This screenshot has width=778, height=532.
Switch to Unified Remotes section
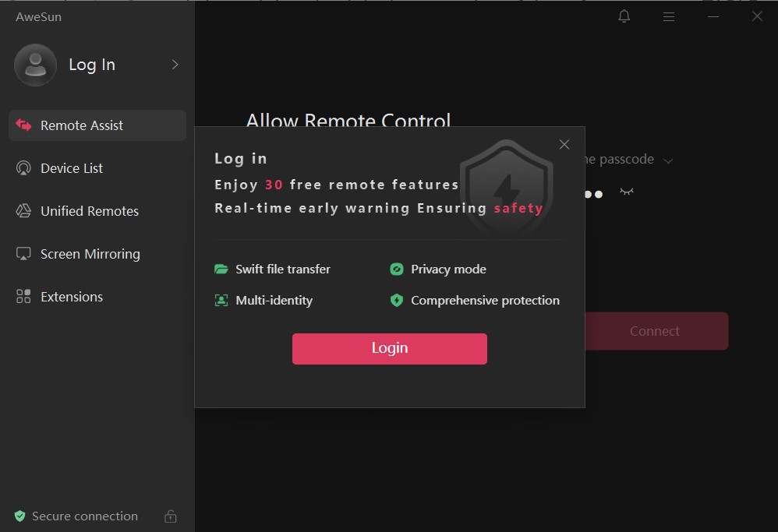pos(89,211)
